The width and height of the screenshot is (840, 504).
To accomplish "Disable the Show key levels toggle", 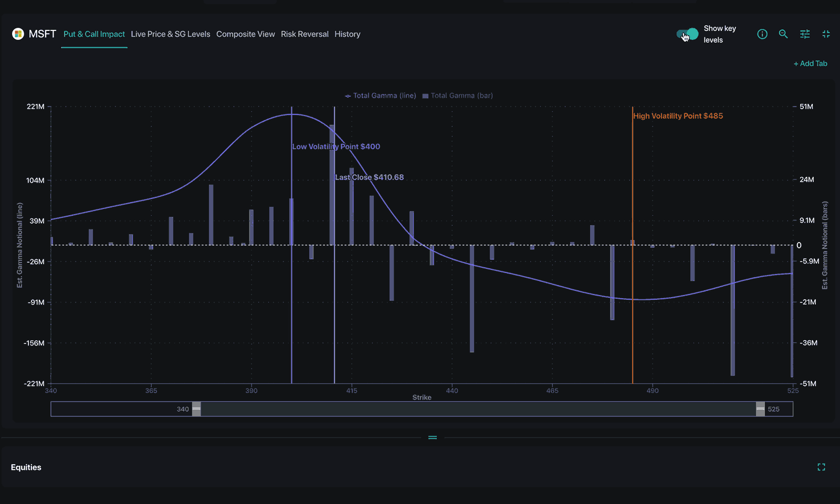I will click(686, 33).
